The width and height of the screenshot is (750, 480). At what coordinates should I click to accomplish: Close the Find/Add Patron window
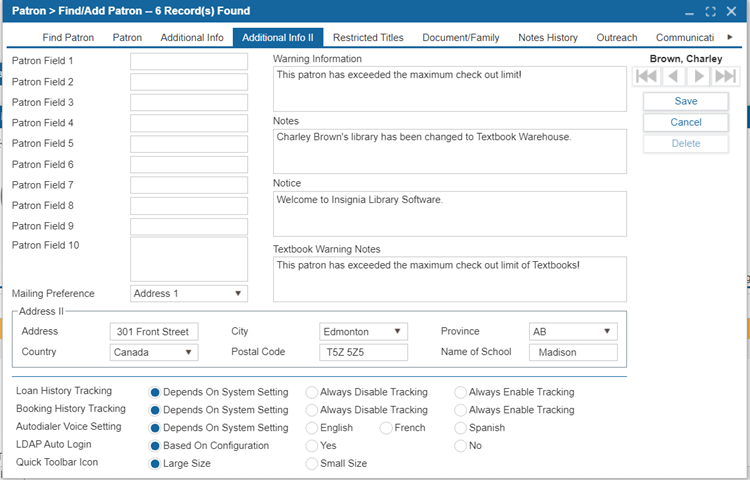pos(731,11)
